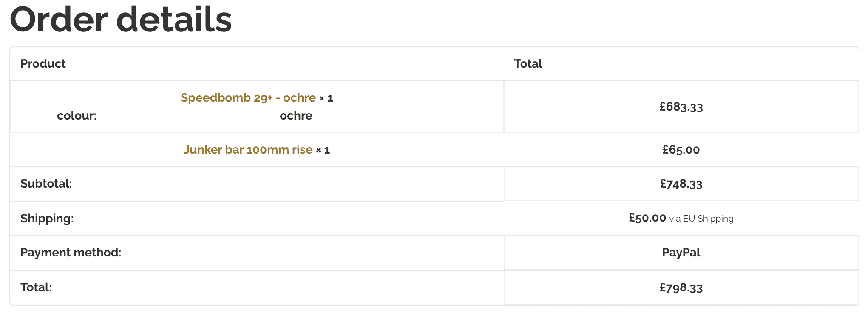Click the via EU Shipping text

701,219
